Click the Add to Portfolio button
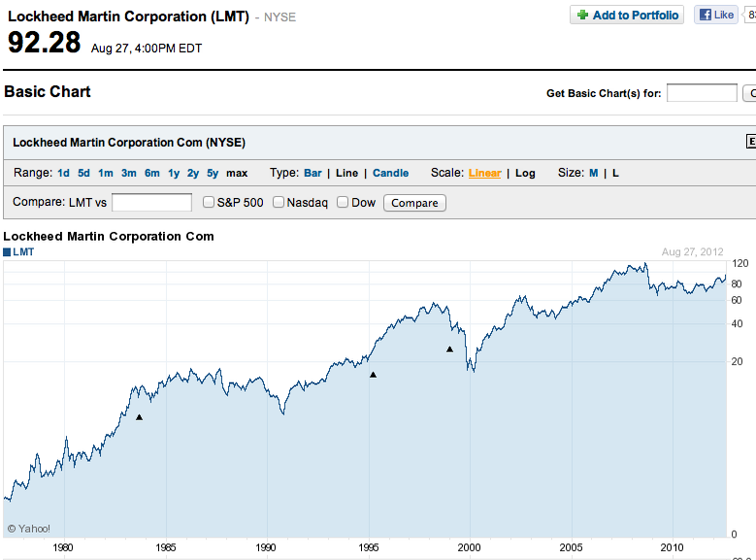 click(x=627, y=15)
